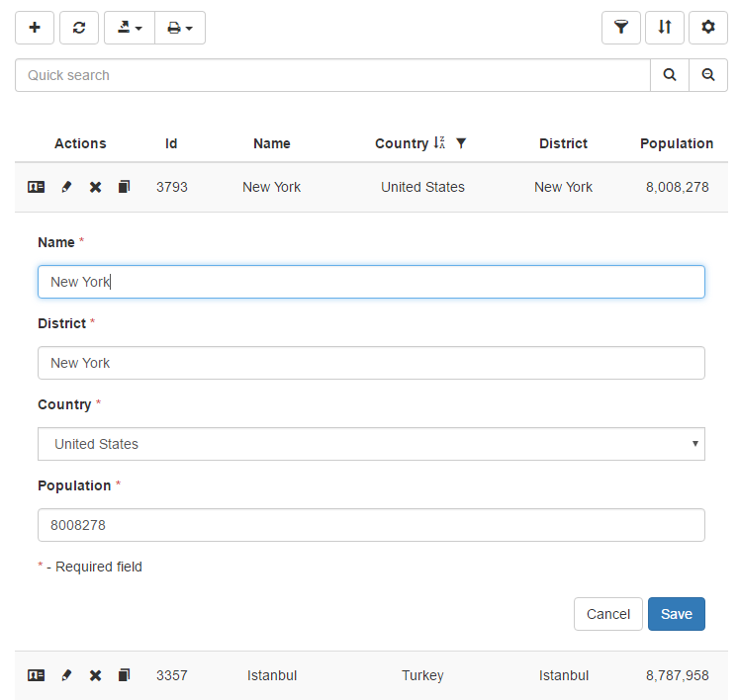Open the export dropdown in the toolbar
This screenshot has width=739, height=700.
pyautogui.click(x=130, y=28)
